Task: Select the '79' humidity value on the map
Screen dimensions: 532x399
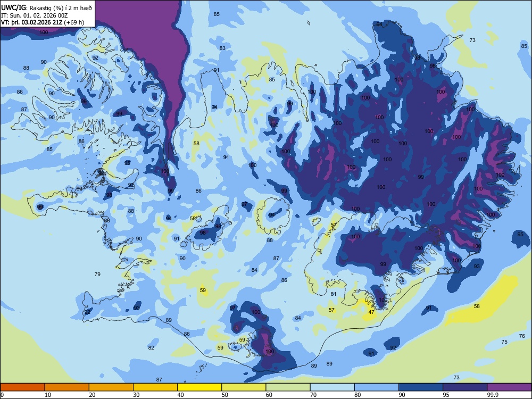Action: [x=97, y=274]
